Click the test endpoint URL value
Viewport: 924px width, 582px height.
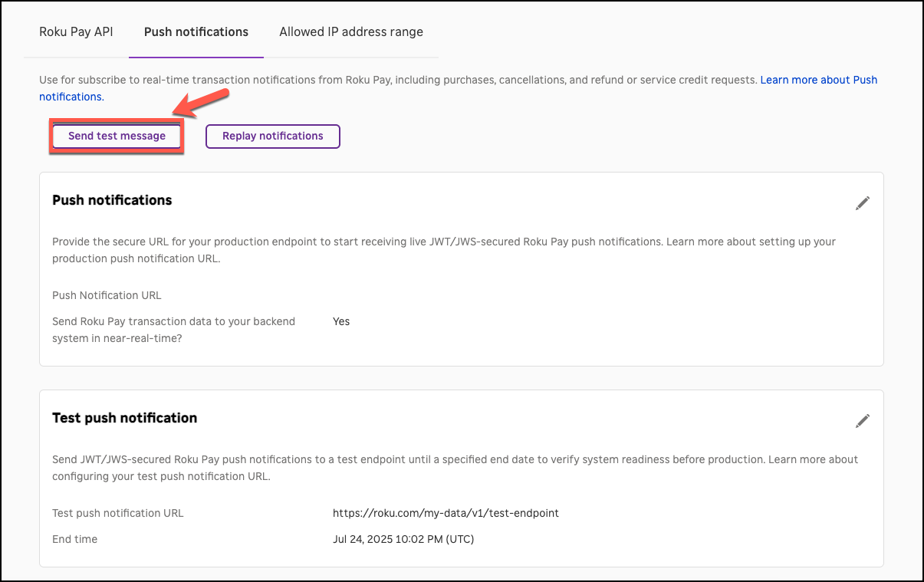tap(446, 513)
